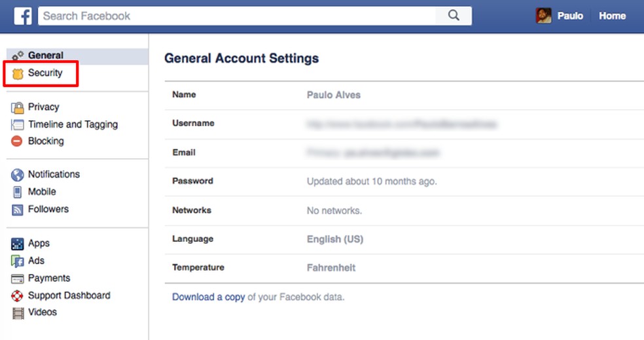
Task: Open the Payments settings
Action: (49, 278)
